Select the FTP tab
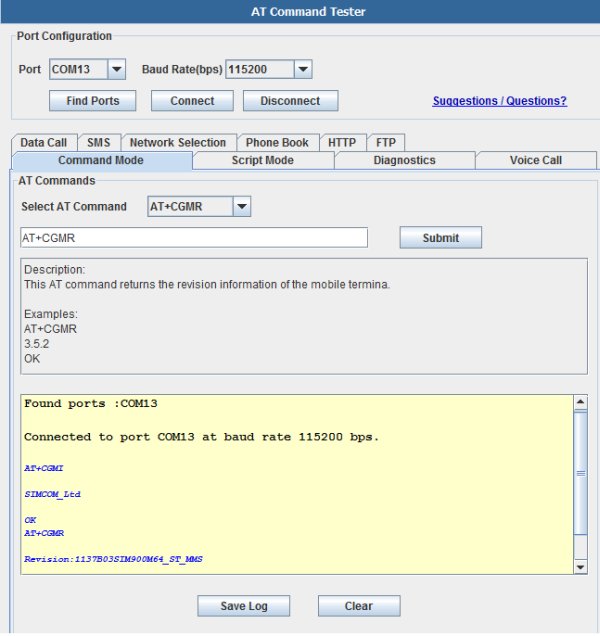Image resolution: width=600 pixels, height=636 pixels. [x=385, y=142]
